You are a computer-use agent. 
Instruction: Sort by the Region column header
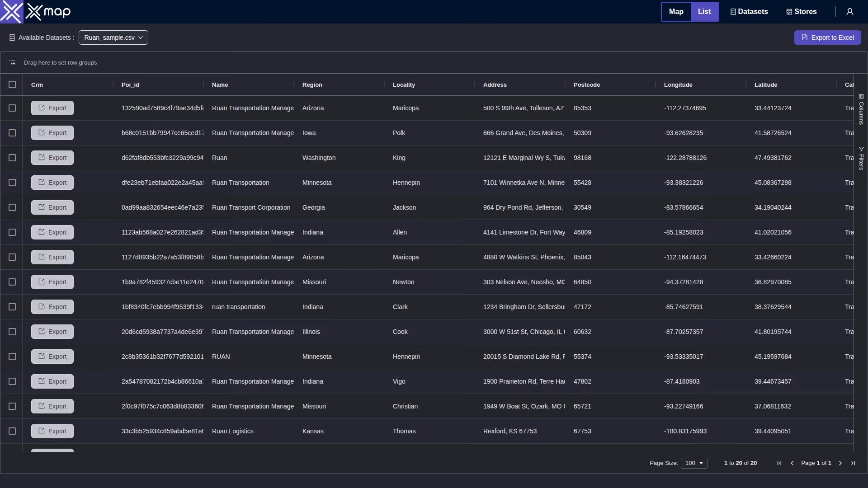click(x=312, y=84)
